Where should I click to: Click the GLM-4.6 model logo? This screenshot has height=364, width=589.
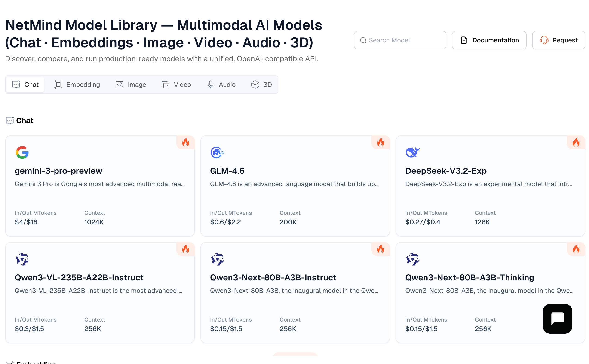[x=217, y=152]
